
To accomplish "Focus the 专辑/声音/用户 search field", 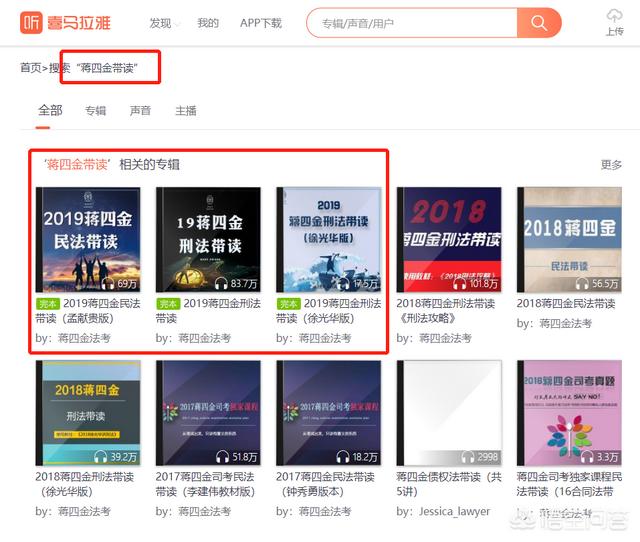I will (412, 23).
